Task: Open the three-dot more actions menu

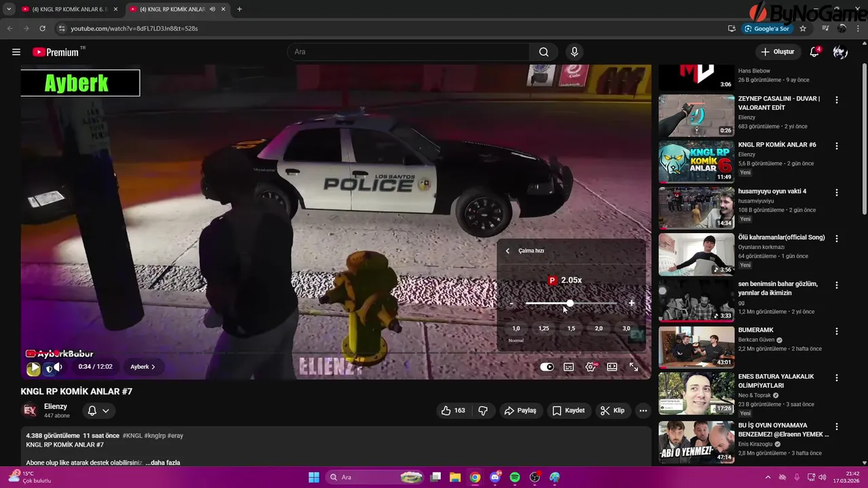Action: coord(643,411)
